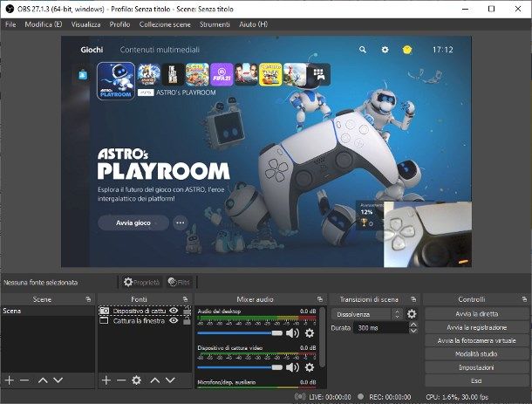This screenshot has width=532, height=404.
Task: Click the game library grid icon in preview
Action: coord(318,74)
